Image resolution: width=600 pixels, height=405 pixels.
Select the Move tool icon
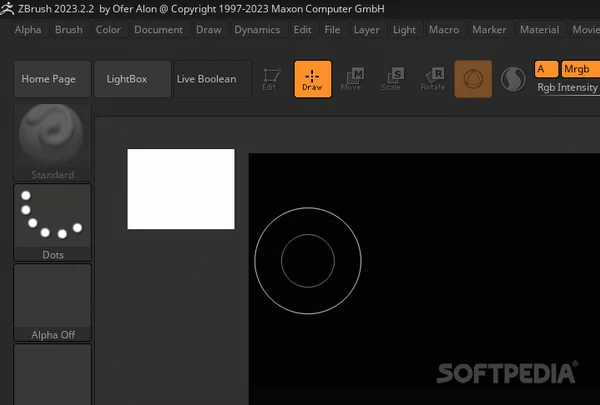click(x=352, y=79)
